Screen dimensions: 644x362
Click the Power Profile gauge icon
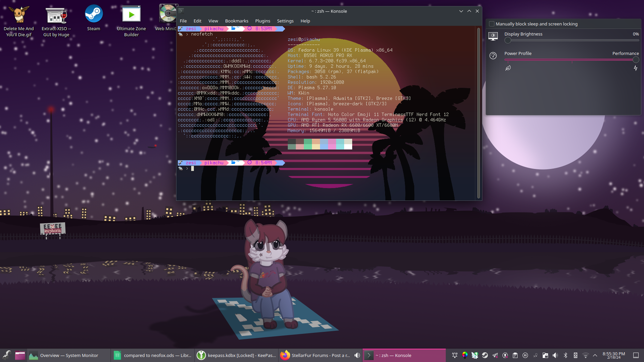click(x=493, y=56)
